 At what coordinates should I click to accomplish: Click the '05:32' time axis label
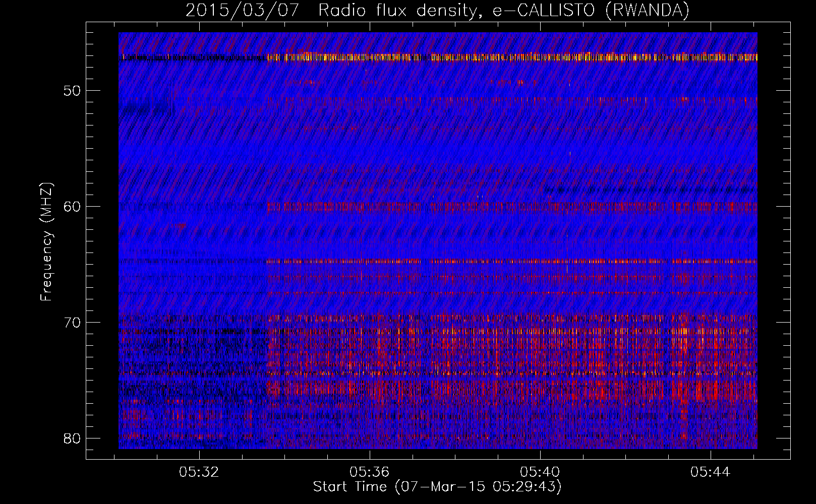(x=199, y=472)
